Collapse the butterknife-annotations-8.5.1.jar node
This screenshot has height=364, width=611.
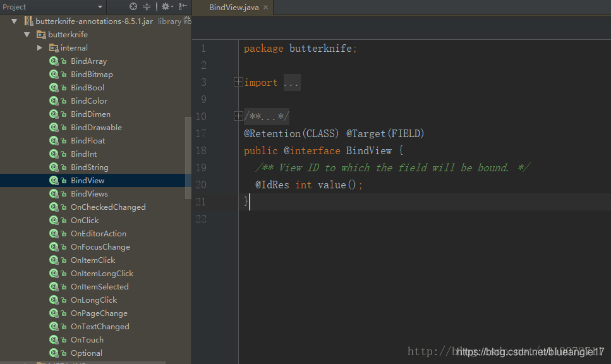tap(15, 21)
